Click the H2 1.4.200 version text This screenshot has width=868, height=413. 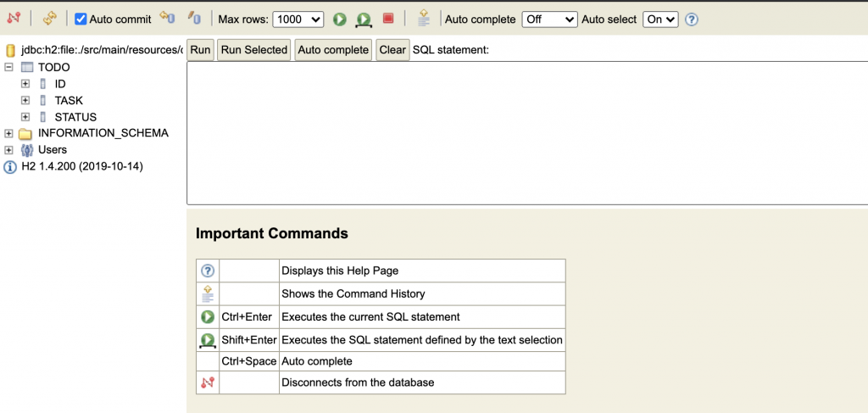point(82,166)
